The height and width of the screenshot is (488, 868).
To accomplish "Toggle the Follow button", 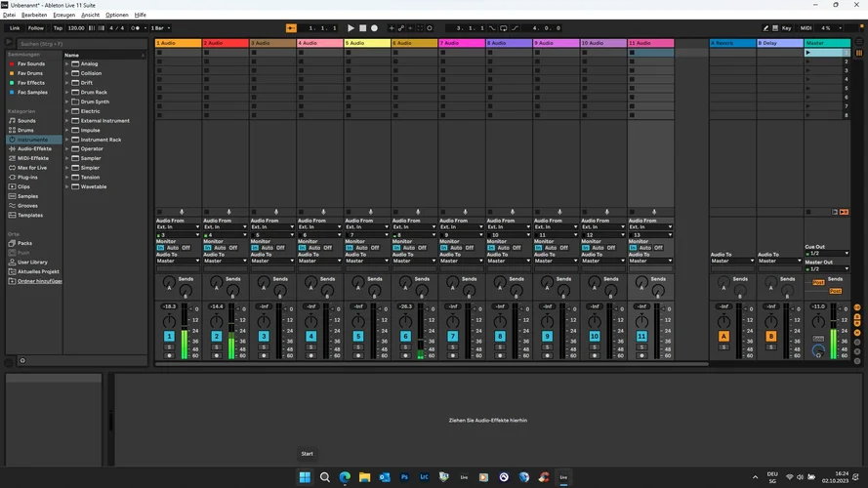I will click(x=36, y=28).
